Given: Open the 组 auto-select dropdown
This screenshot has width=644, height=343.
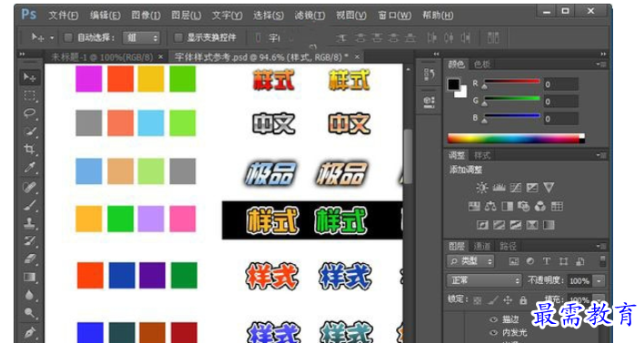Looking at the screenshot, I should [x=141, y=38].
